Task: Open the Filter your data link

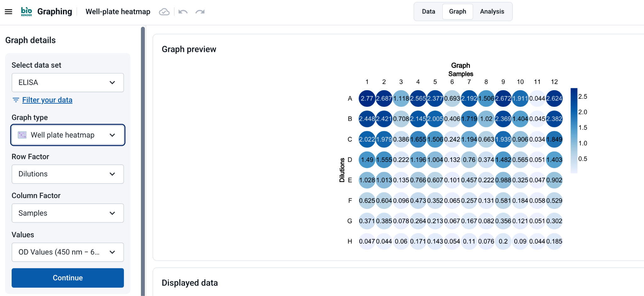Action: (47, 100)
